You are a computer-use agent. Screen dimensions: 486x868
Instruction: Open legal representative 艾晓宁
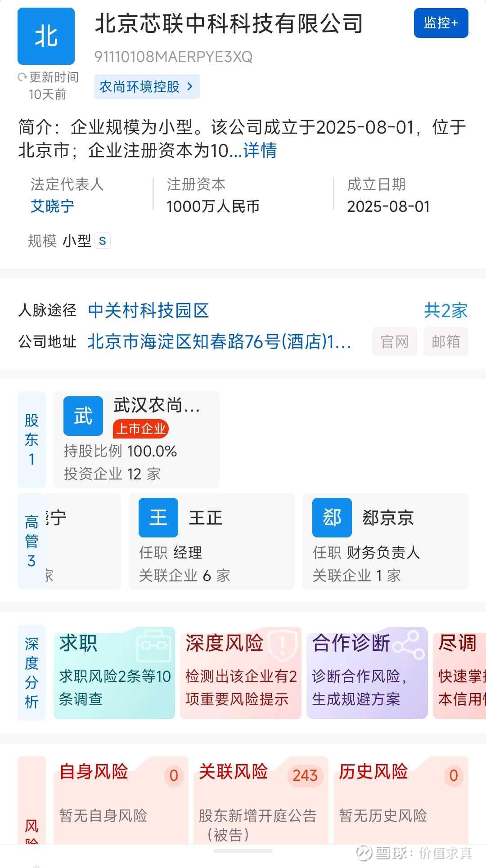[x=52, y=206]
